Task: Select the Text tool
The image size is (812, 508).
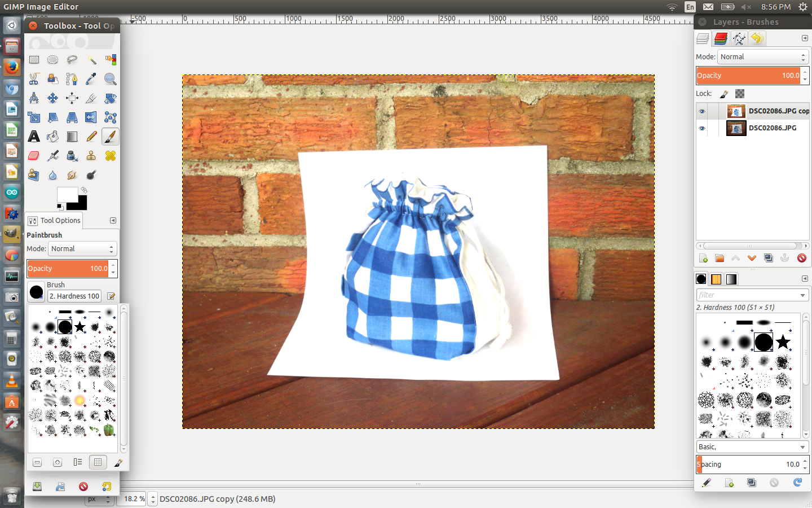Action: [34, 137]
